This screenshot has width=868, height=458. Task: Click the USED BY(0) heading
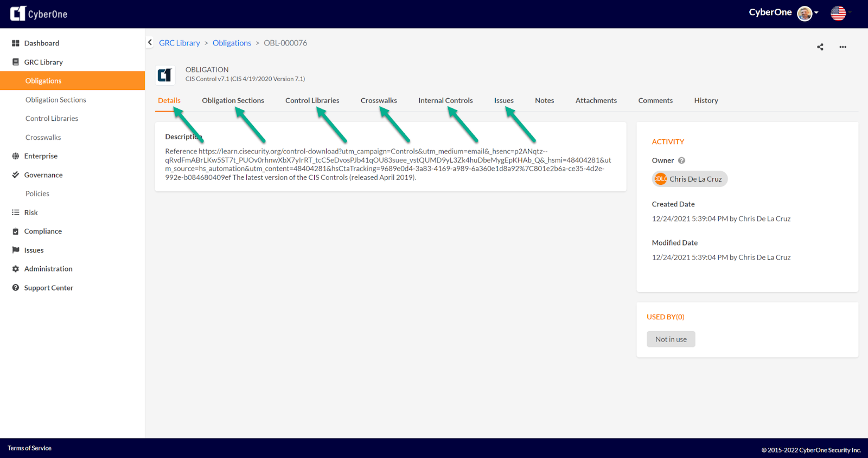666,317
